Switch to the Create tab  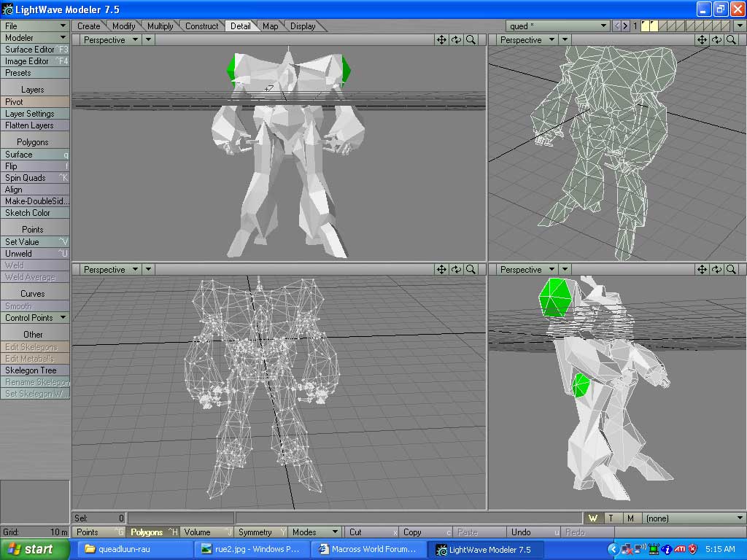pyautogui.click(x=89, y=26)
